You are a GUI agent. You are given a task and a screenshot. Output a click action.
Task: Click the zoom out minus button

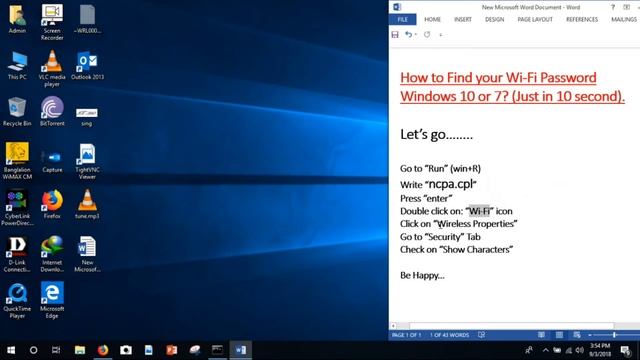(590, 335)
